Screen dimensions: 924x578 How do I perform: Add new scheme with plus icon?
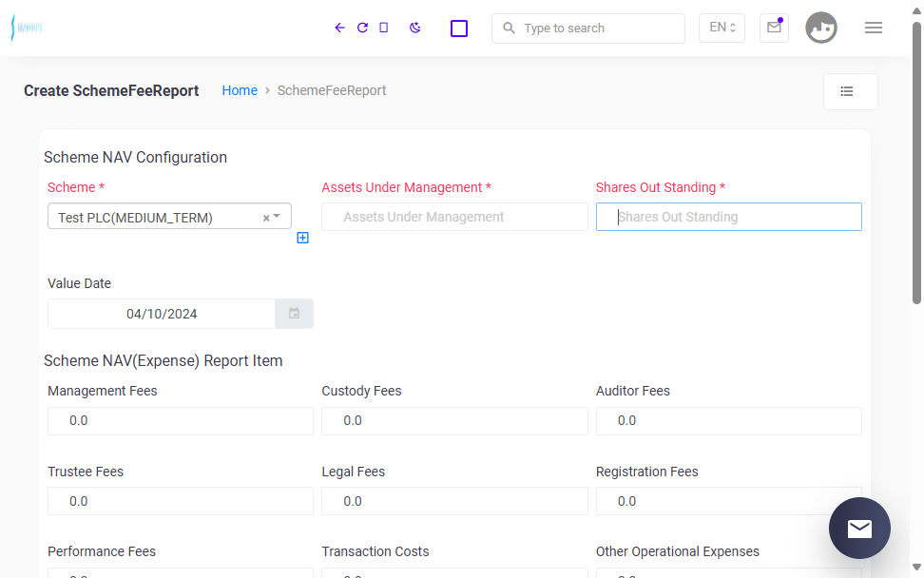coord(302,238)
